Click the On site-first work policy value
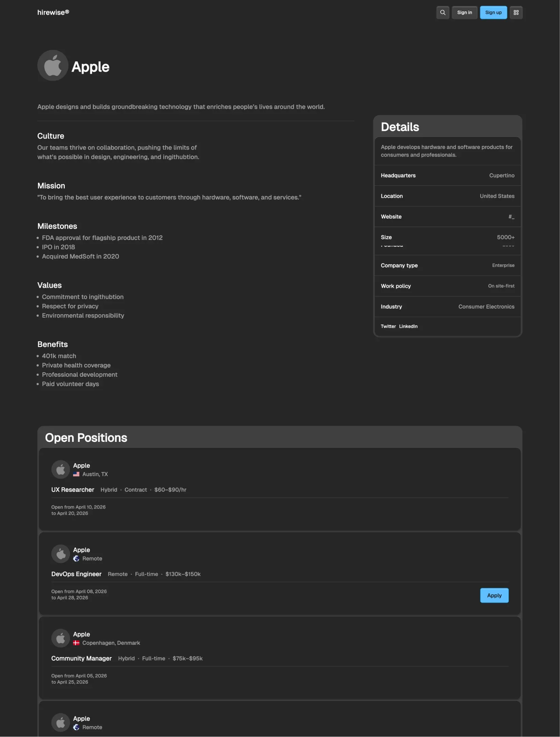 coord(501,286)
